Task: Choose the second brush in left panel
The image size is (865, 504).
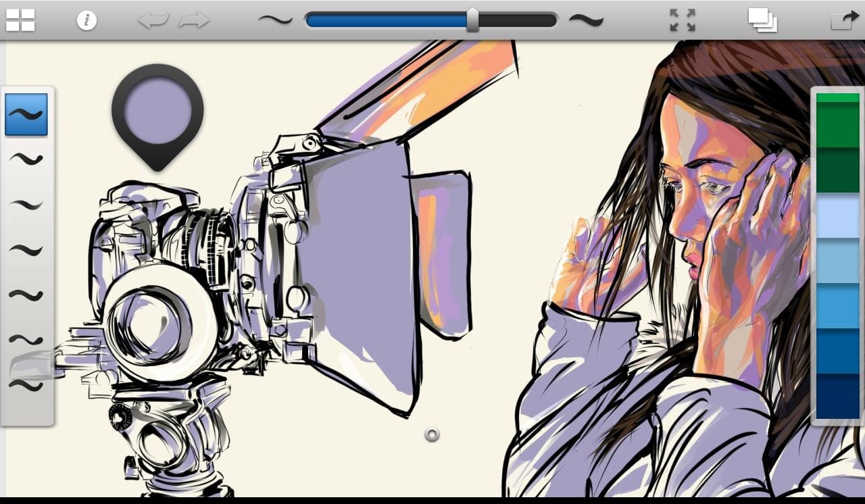Action: (26, 159)
